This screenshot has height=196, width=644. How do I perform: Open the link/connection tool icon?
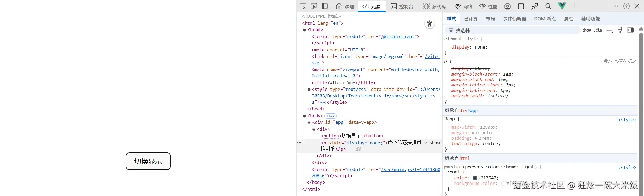pyautogui.click(x=535, y=6)
